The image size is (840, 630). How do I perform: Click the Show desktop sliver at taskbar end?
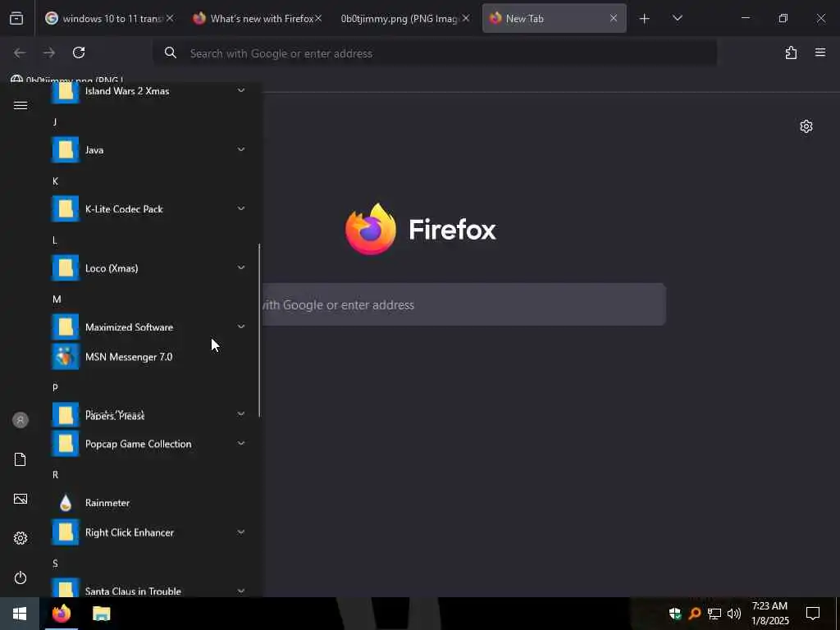(x=837, y=614)
